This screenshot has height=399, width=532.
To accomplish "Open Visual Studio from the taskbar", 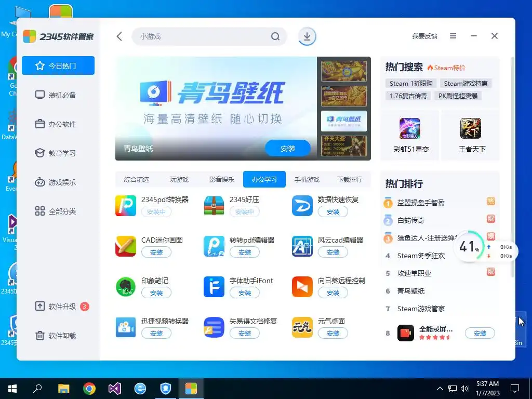I will click(115, 389).
